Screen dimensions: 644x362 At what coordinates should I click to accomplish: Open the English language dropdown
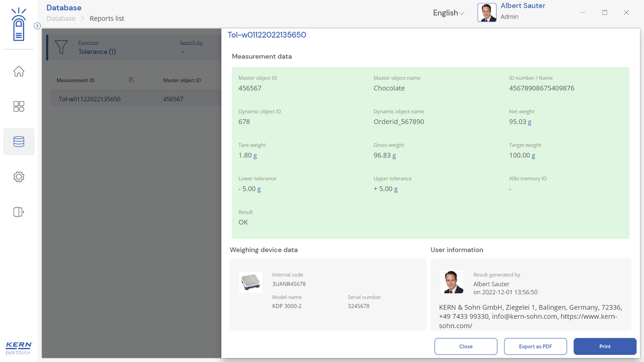(448, 13)
